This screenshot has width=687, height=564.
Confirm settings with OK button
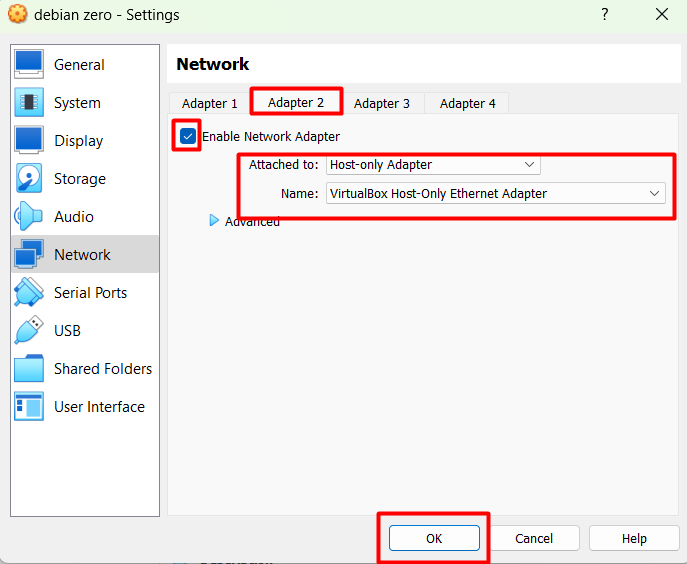[434, 538]
